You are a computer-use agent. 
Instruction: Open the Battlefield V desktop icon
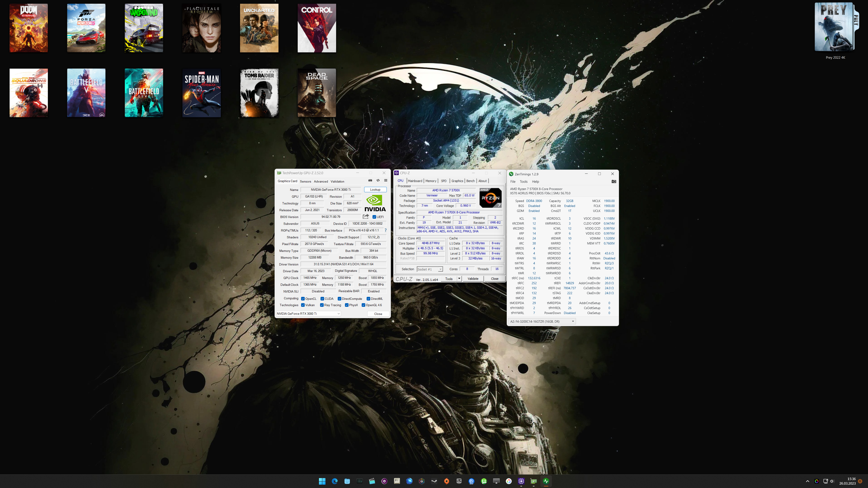86,93
